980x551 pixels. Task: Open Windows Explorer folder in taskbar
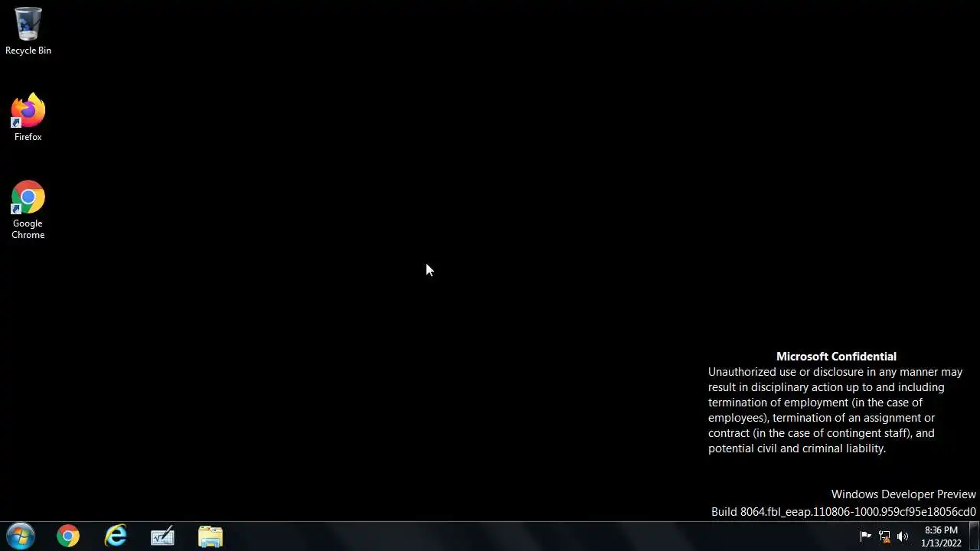pyautogui.click(x=211, y=536)
